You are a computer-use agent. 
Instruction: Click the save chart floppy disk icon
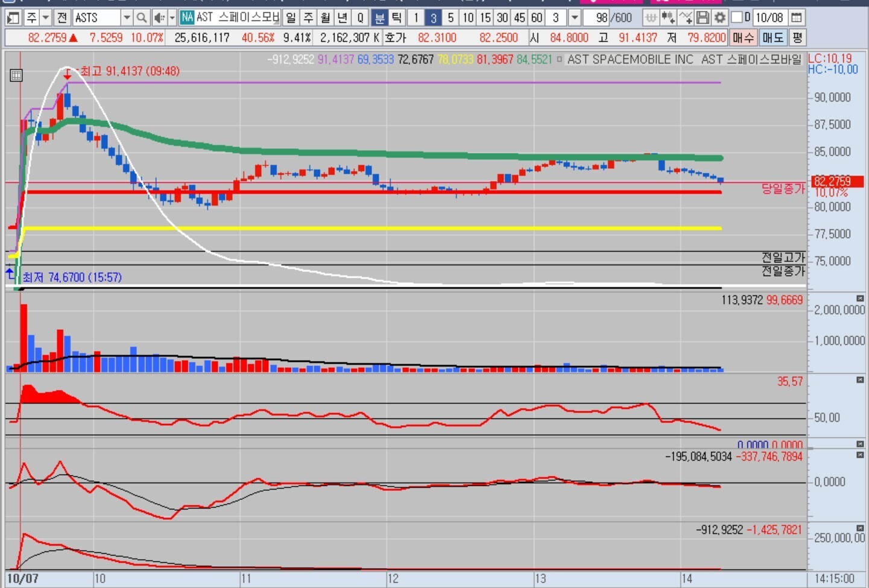[703, 17]
